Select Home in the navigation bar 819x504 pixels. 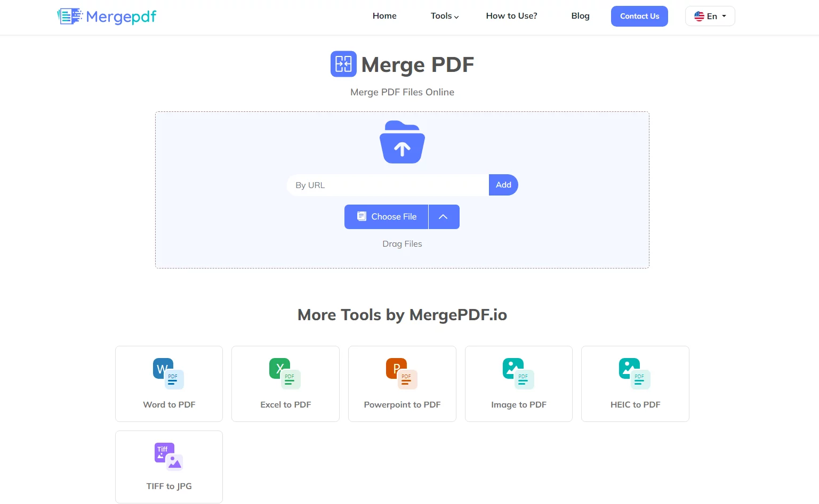pyautogui.click(x=384, y=16)
